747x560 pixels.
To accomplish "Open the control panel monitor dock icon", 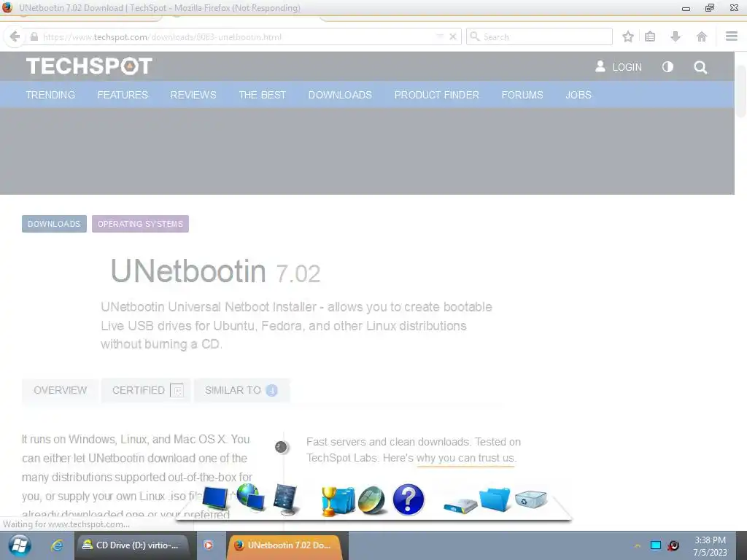I will (x=286, y=499).
